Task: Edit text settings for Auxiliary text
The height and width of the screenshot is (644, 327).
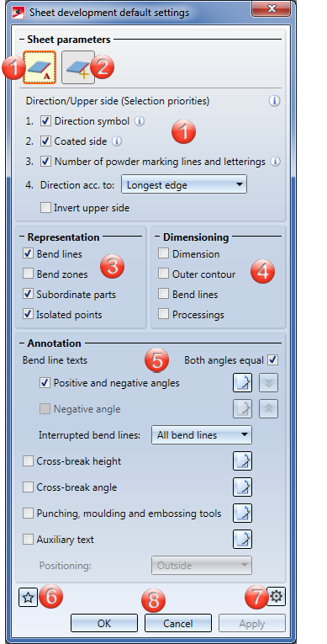Action: (x=242, y=540)
